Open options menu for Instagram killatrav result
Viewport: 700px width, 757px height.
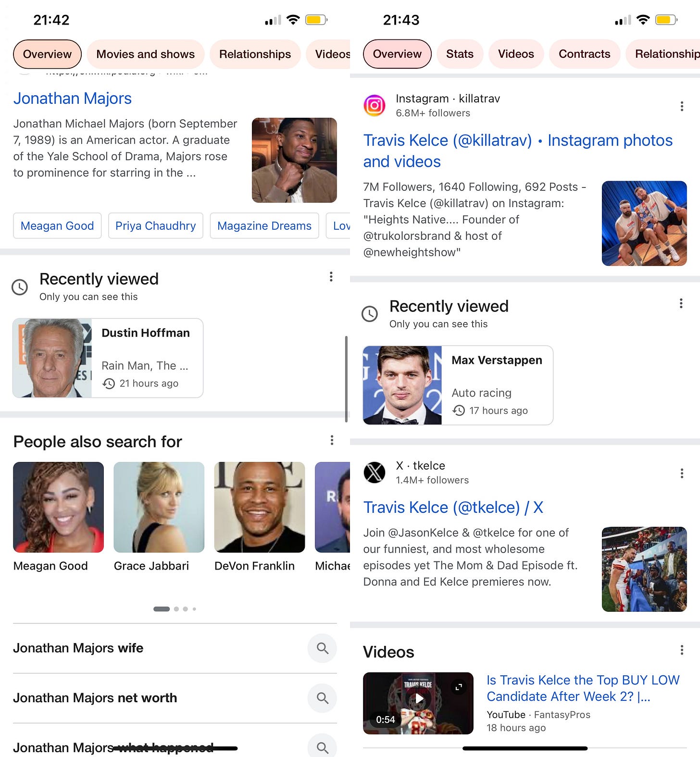[682, 106]
